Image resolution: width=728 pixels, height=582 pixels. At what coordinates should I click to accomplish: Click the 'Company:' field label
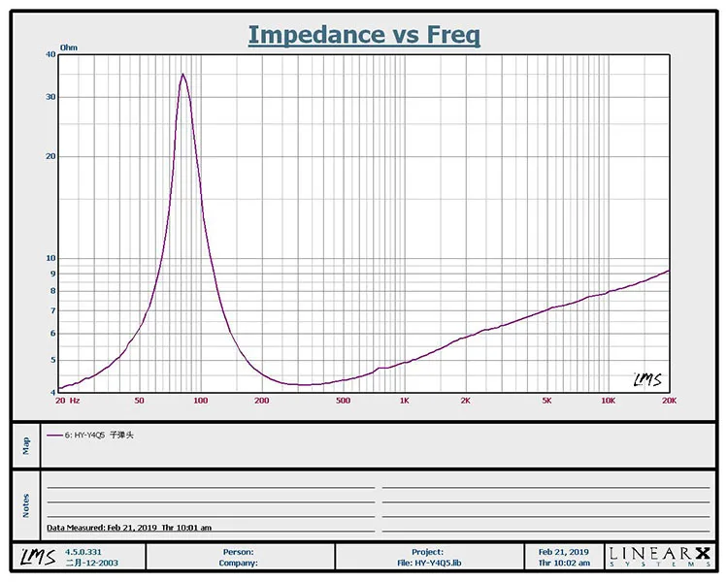coord(238,563)
